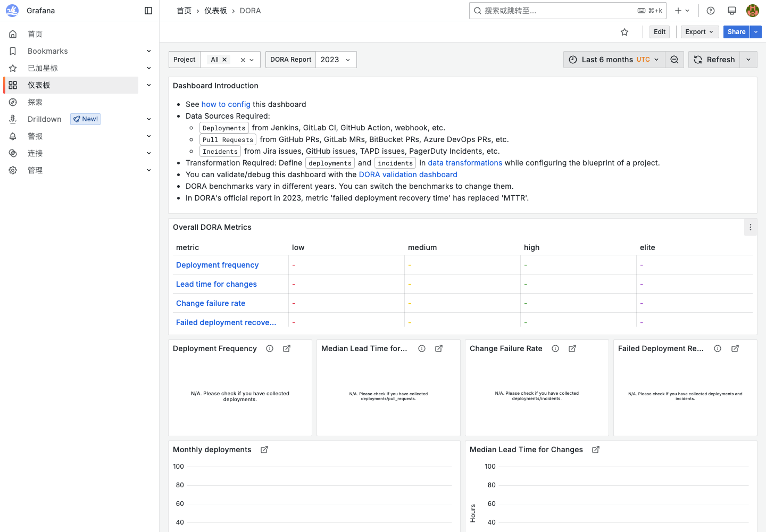Open the Failed deployment recovery metric link

226,322
